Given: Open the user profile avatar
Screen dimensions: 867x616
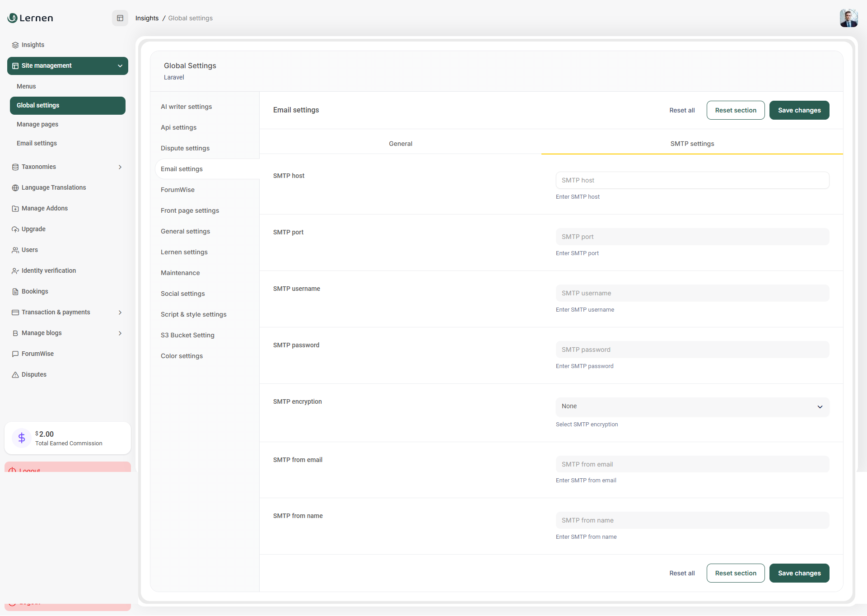Looking at the screenshot, I should pyautogui.click(x=848, y=18).
